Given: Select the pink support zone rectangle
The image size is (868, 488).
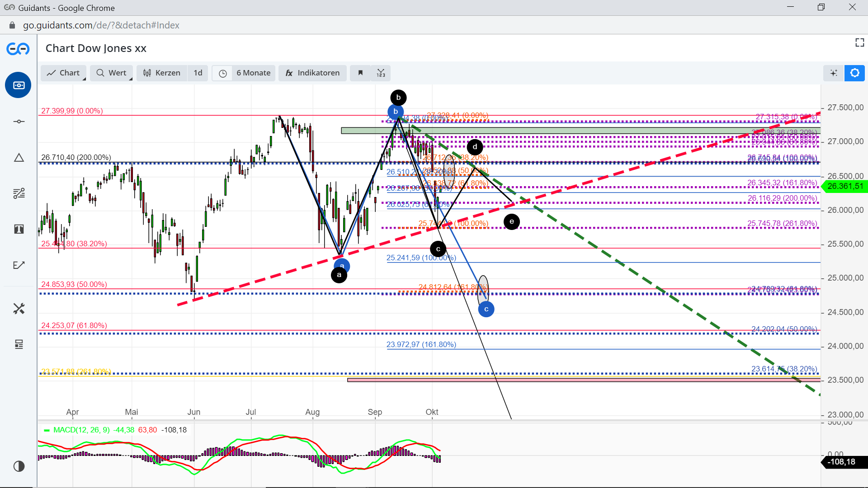Looking at the screenshot, I should point(584,380).
